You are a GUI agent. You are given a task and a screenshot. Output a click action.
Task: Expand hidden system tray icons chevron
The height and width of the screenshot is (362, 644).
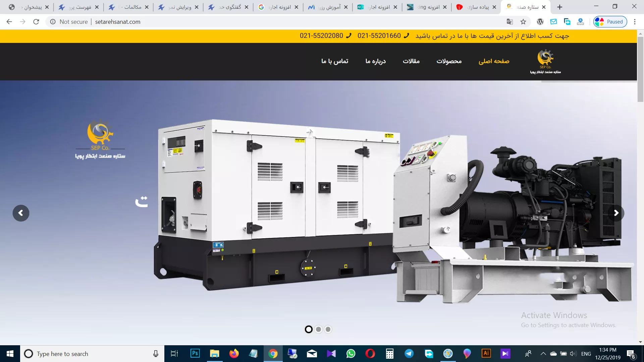click(543, 354)
